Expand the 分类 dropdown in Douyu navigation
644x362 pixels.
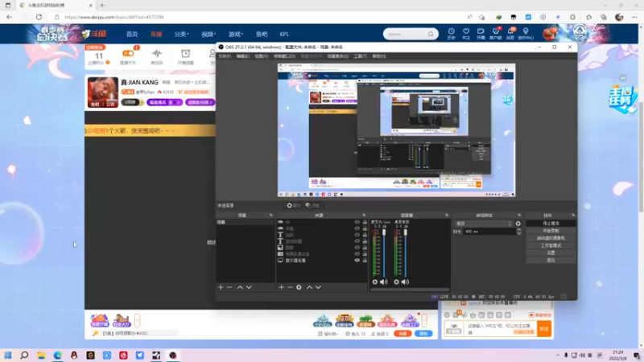182,34
